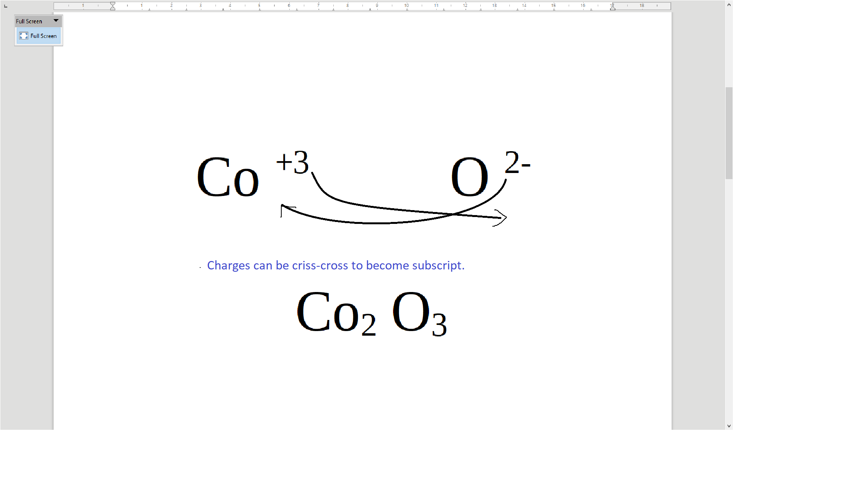Open the Full Screen toolbar dropdown arrow

tap(56, 21)
